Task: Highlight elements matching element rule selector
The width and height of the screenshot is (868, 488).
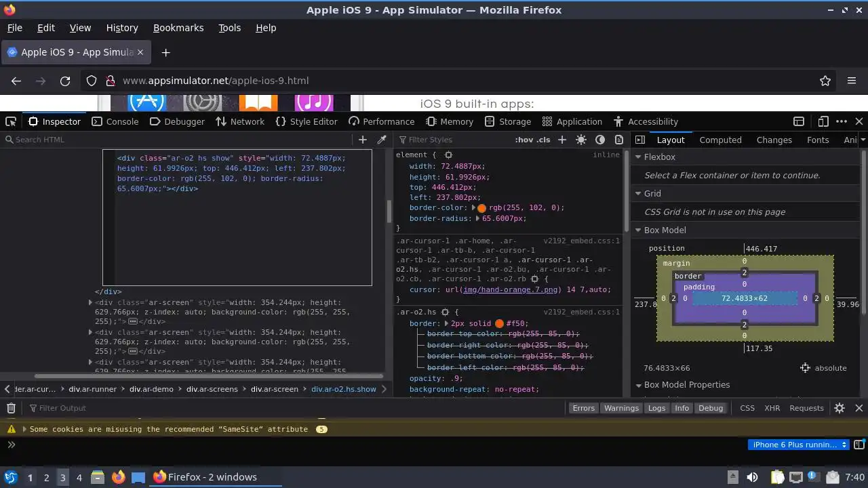Action: [448, 155]
